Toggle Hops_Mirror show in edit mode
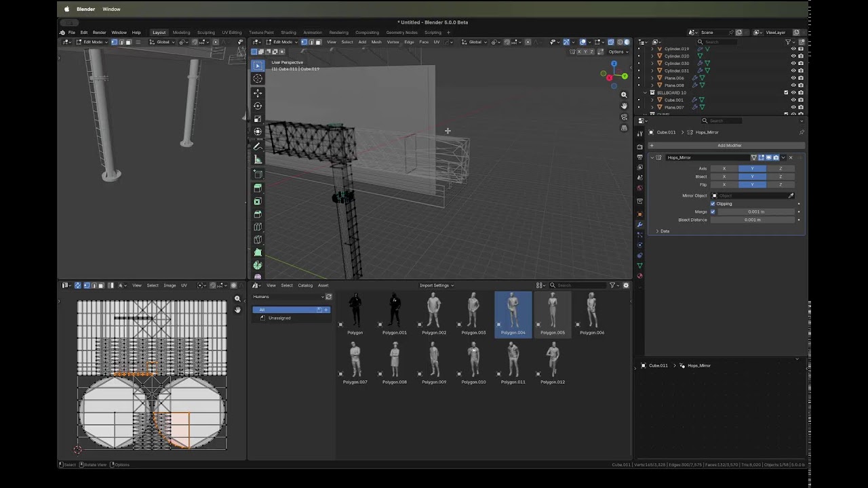 [761, 157]
